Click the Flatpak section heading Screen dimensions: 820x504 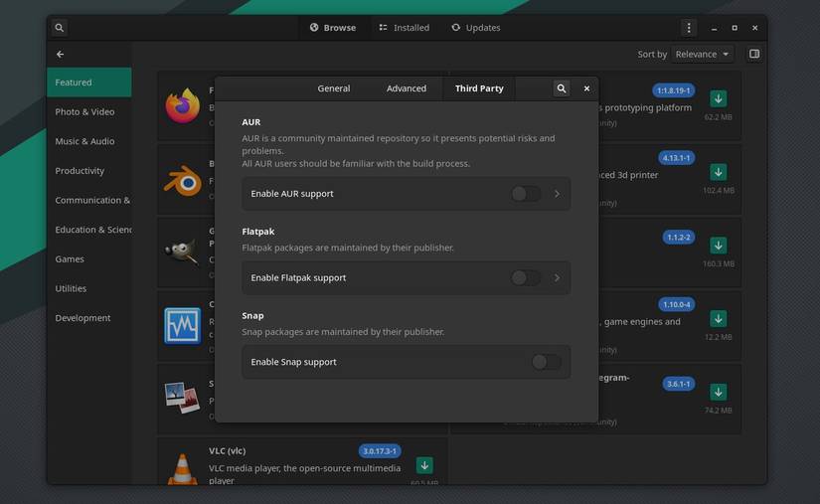tap(257, 231)
